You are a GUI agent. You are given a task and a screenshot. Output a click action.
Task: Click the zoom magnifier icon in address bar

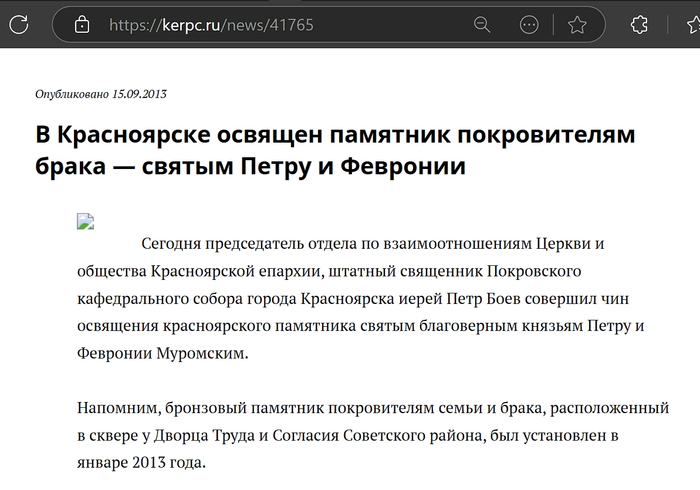click(482, 24)
